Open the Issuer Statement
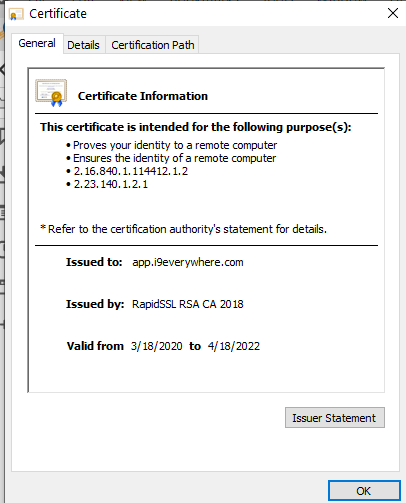Image resolution: width=406 pixels, height=503 pixels. click(x=335, y=418)
